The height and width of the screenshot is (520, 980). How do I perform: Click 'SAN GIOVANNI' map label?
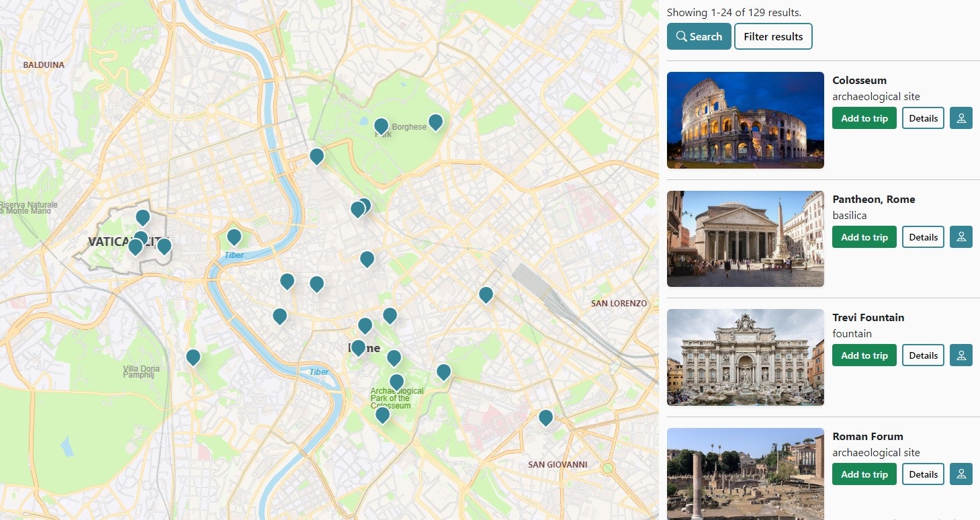tap(558, 465)
